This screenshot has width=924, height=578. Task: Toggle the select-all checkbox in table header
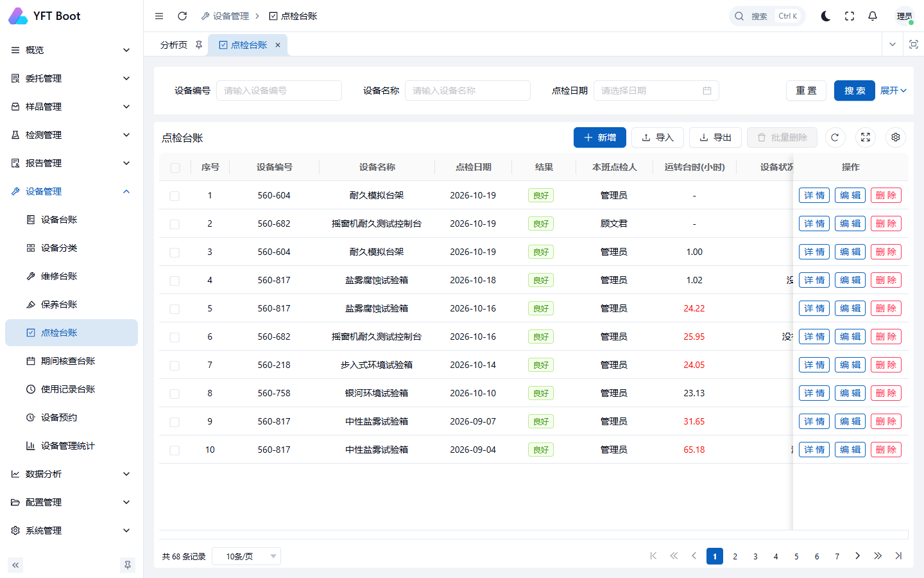[175, 168]
